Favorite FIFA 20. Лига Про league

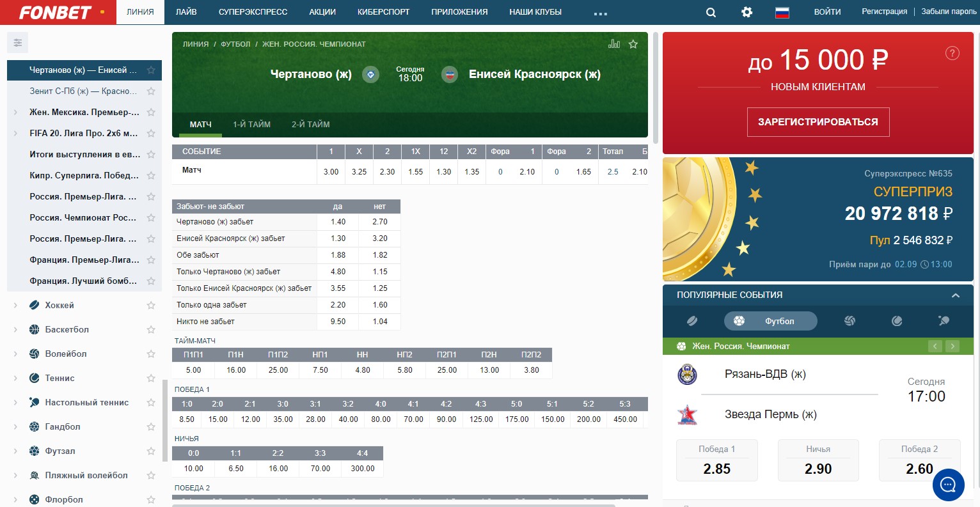pos(151,134)
